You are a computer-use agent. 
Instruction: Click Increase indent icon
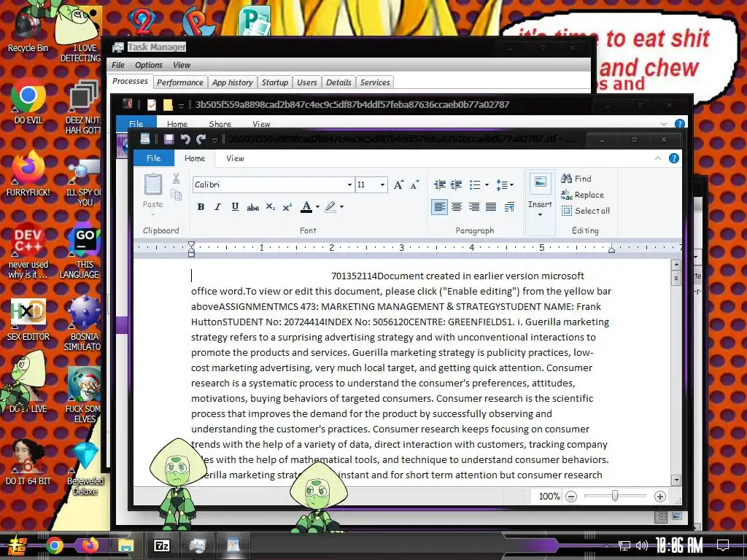point(457,184)
